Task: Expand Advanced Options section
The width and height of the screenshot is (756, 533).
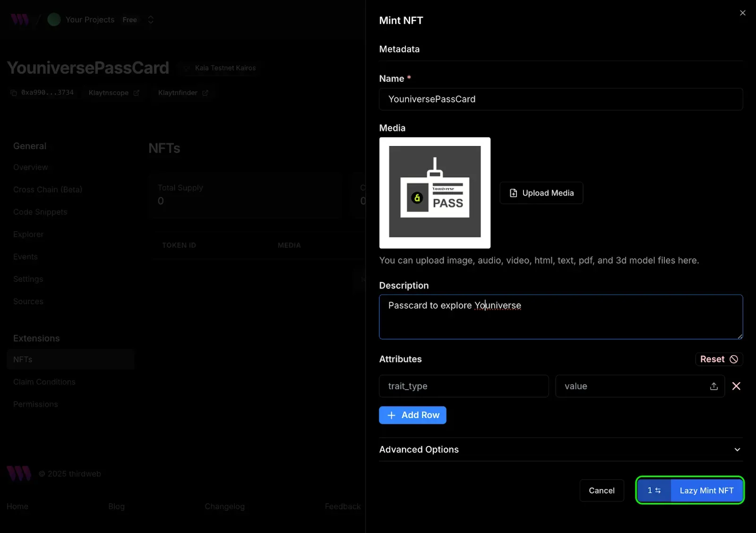Action: [x=560, y=449]
